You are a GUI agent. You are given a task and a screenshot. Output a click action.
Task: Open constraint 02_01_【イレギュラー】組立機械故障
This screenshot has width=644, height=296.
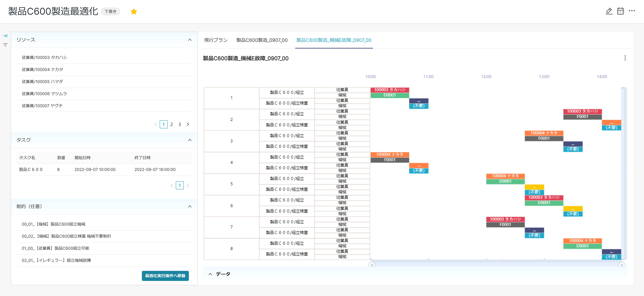(104, 261)
